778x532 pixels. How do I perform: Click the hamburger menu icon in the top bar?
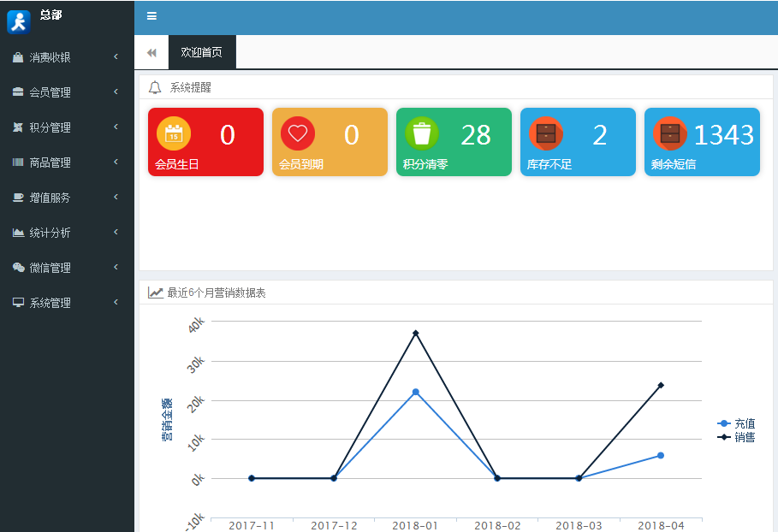pos(151,16)
